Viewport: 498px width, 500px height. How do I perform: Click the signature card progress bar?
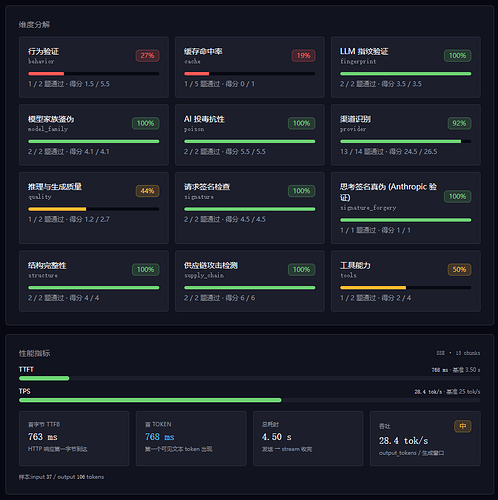click(250, 209)
